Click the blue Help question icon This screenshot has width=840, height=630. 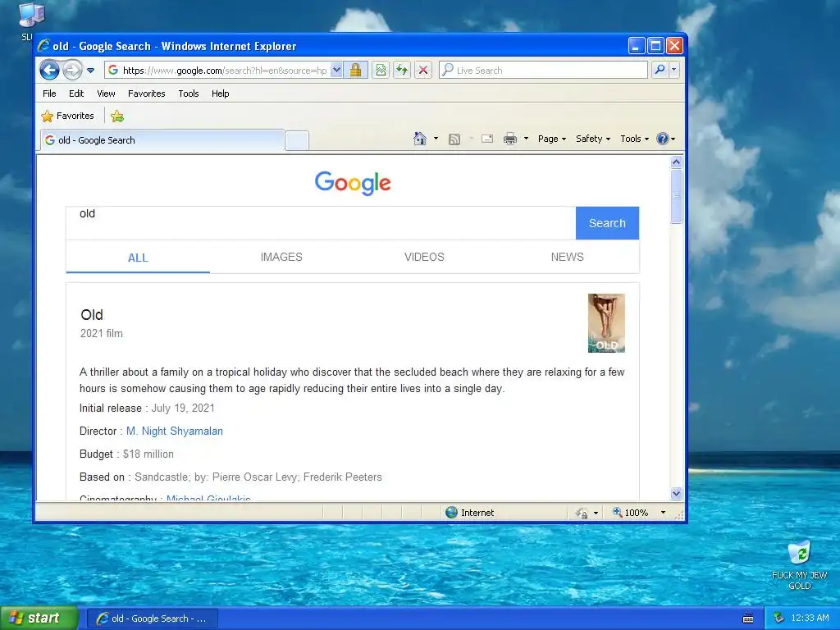click(x=663, y=139)
